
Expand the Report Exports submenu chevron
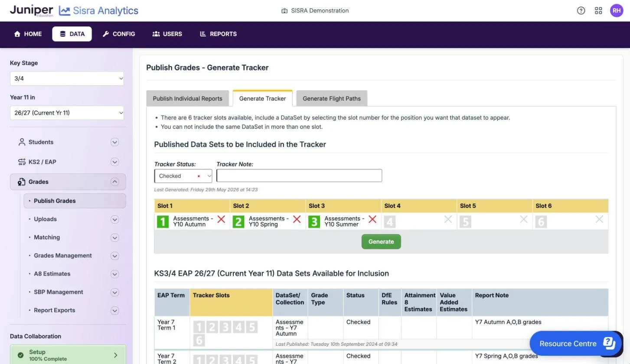tap(114, 310)
